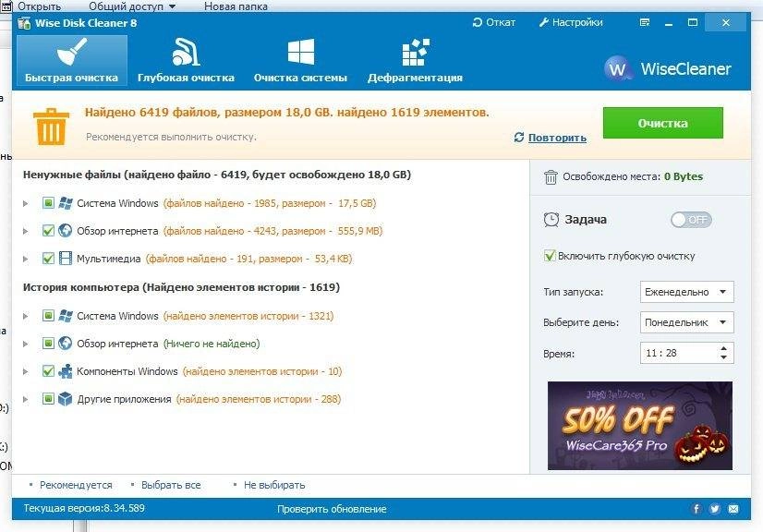Expand Система Windows under junk files
The width and height of the screenshot is (763, 532).
[26, 203]
